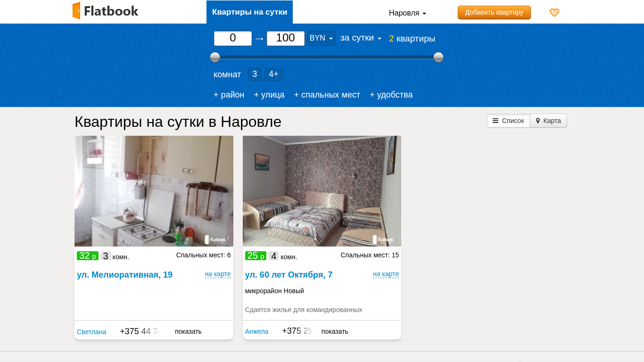Click the left price slider handle
The image size is (644, 362).
coord(215,58)
